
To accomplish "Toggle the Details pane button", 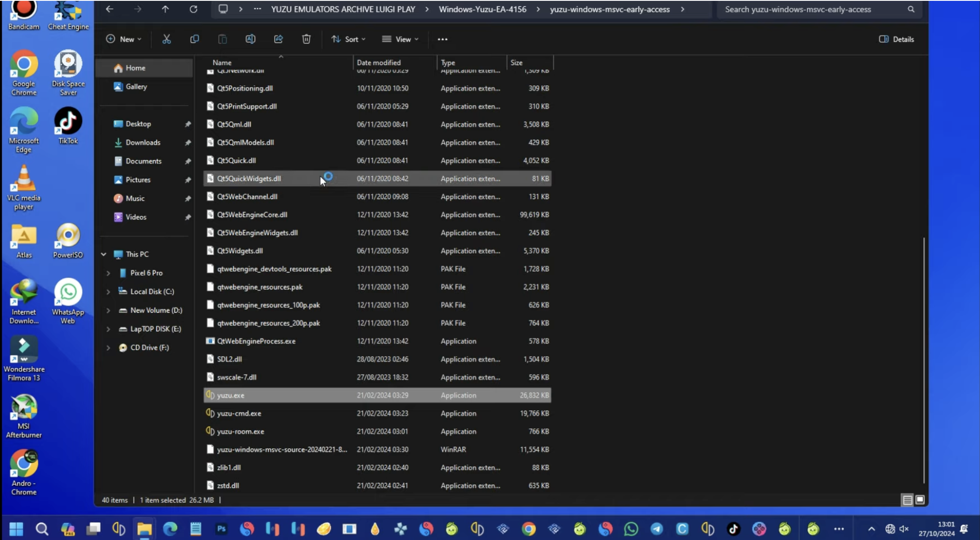I will click(896, 39).
